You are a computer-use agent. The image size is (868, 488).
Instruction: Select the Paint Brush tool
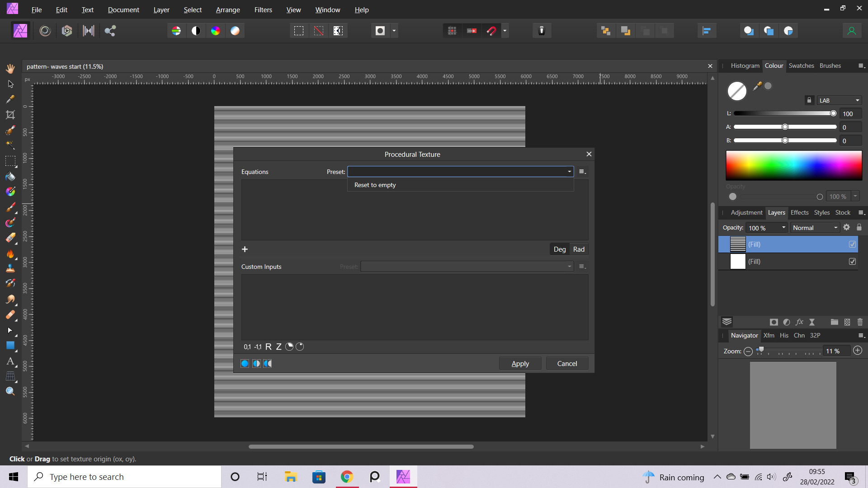point(10,207)
